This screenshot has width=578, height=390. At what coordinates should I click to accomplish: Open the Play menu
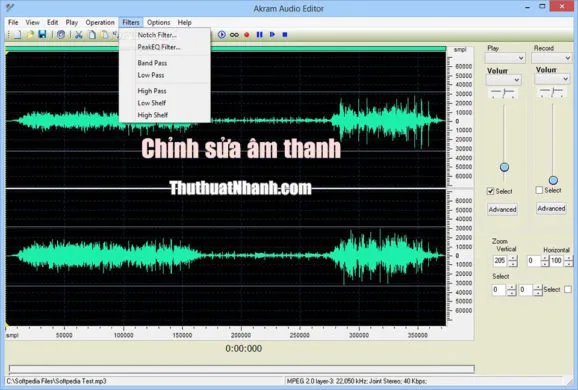(x=72, y=22)
